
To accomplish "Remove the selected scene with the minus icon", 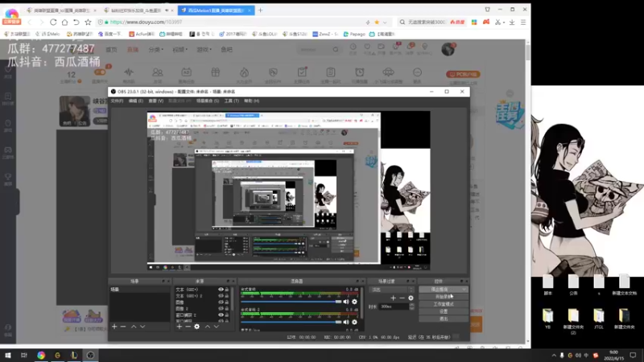I will [123, 327].
